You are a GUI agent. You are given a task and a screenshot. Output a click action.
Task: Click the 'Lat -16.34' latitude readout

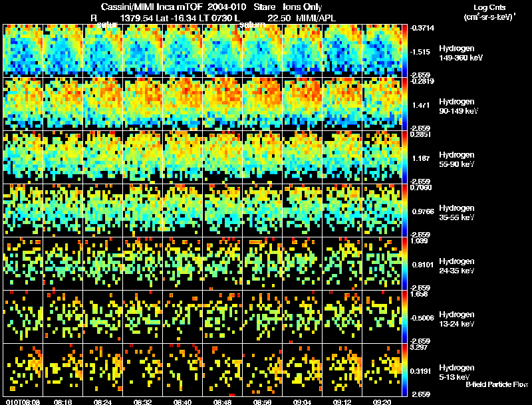[176, 19]
